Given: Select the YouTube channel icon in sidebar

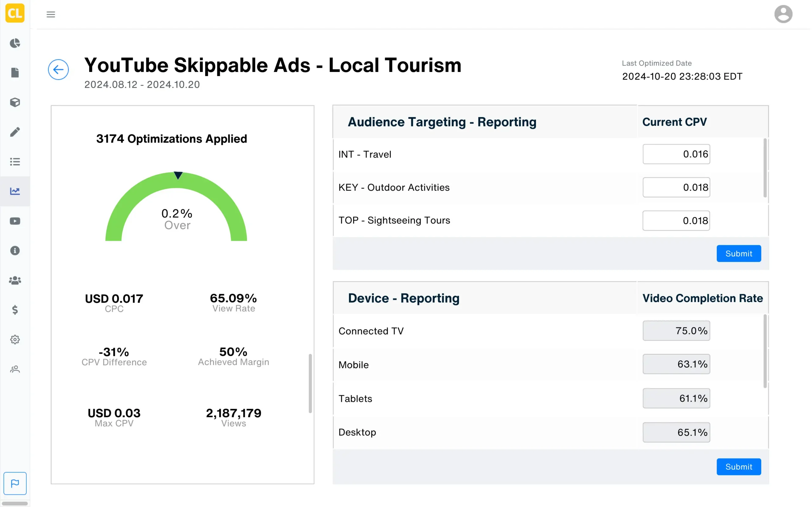Looking at the screenshot, I should click(x=15, y=221).
